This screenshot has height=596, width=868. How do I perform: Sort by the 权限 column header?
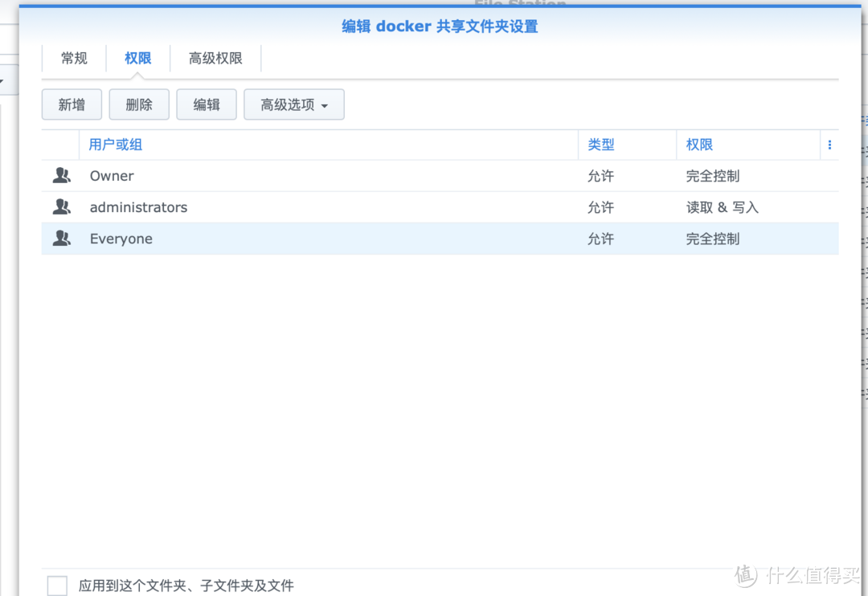(699, 145)
